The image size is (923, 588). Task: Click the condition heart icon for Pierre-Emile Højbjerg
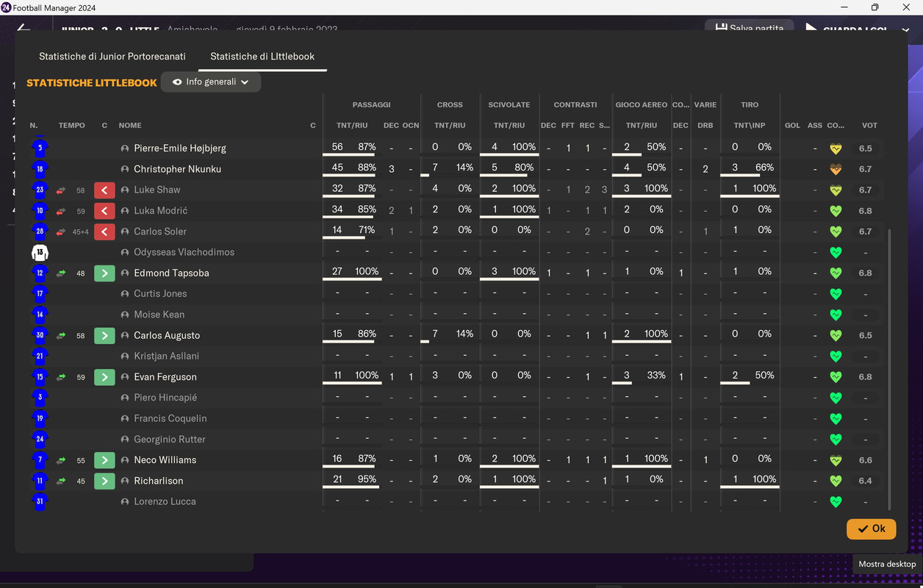tap(835, 148)
